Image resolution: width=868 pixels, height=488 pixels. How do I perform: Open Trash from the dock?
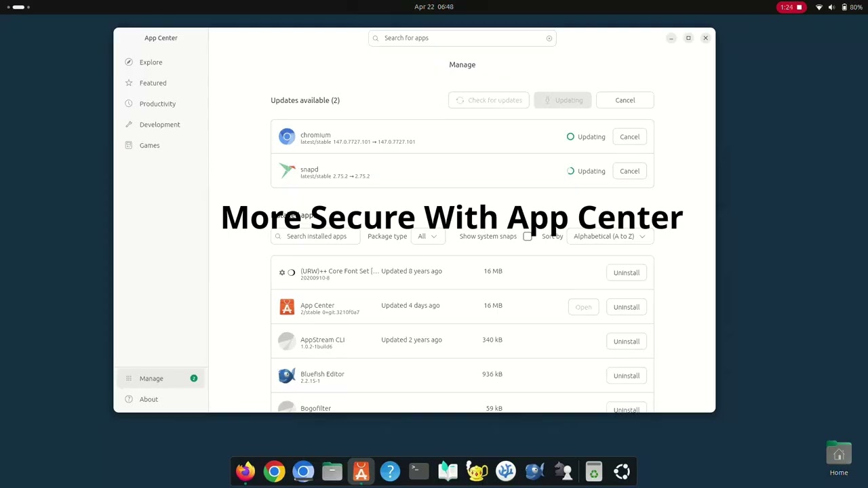[593, 471]
